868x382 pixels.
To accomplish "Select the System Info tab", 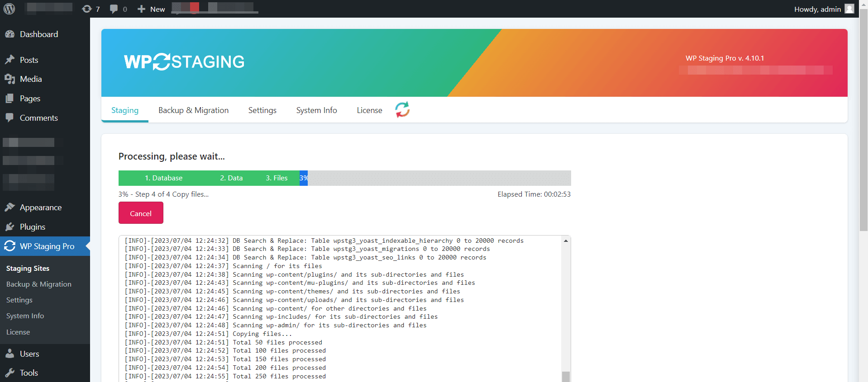I will point(316,110).
